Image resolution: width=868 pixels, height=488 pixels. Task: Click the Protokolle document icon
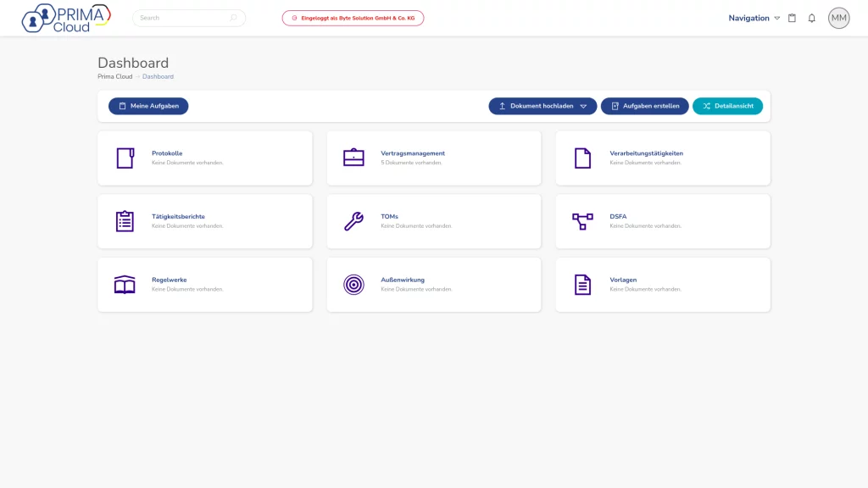click(x=125, y=158)
